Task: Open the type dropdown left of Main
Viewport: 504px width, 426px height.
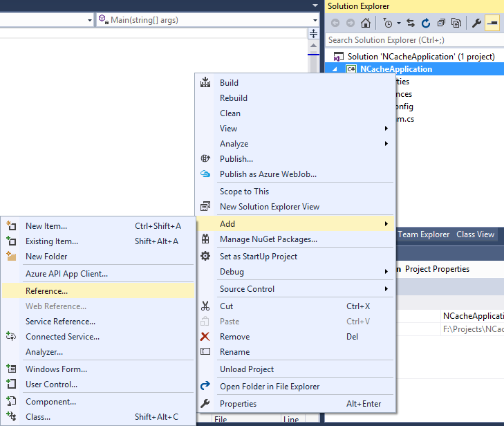Action: tap(90, 20)
